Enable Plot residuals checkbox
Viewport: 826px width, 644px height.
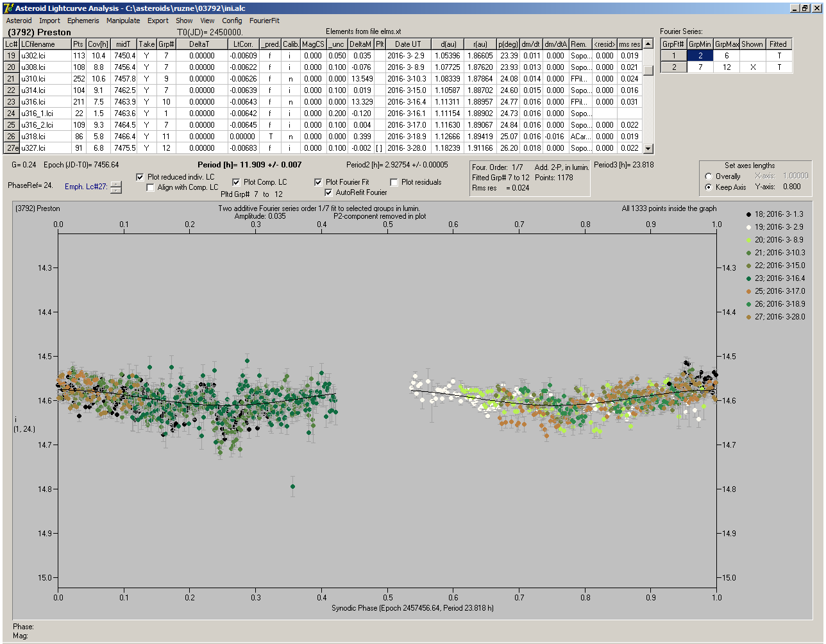pos(394,182)
